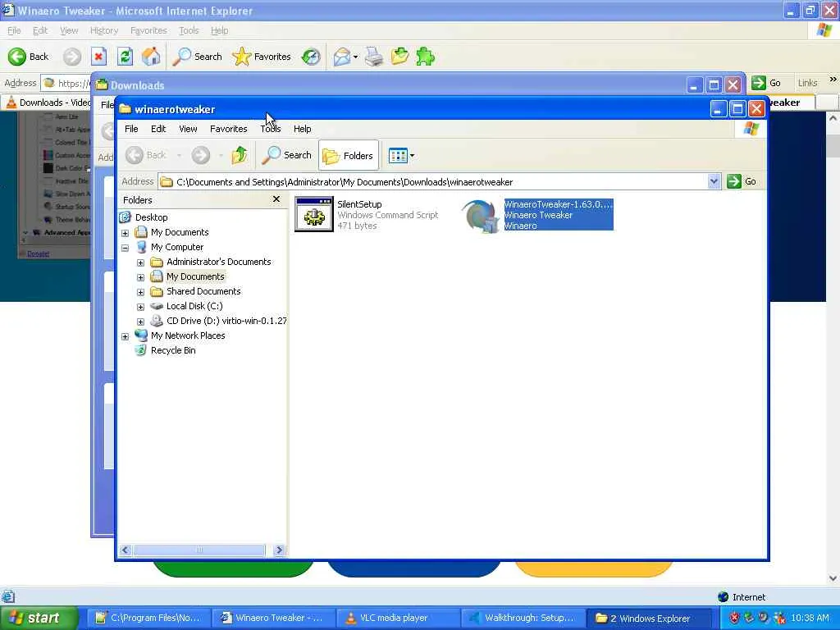
Task: Click the Internet Explorer Stop icon
Action: 98,57
